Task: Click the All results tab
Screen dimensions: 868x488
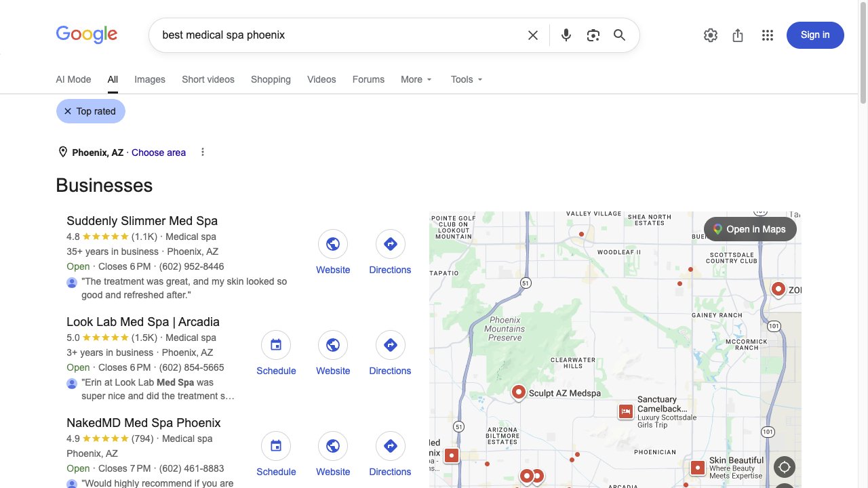Action: click(x=113, y=79)
